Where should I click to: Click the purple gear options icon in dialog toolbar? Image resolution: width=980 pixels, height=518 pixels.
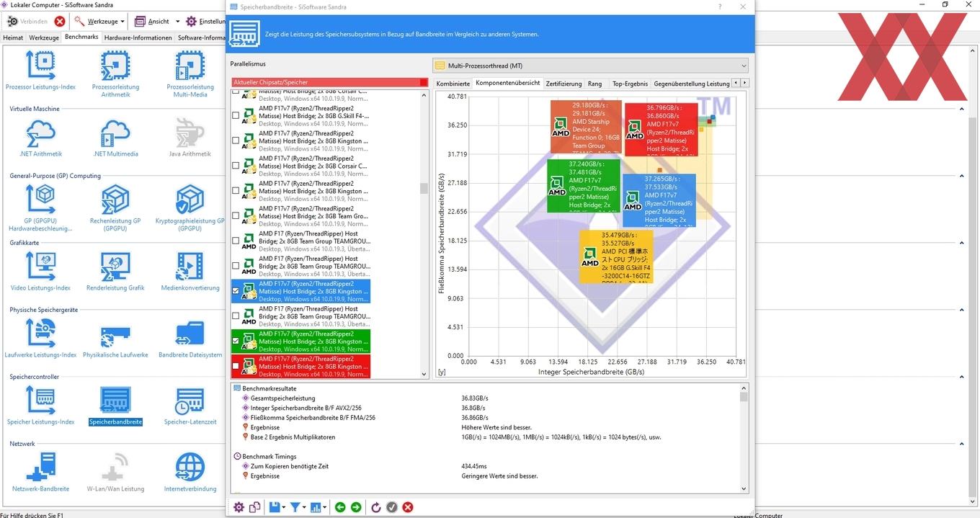tap(239, 507)
